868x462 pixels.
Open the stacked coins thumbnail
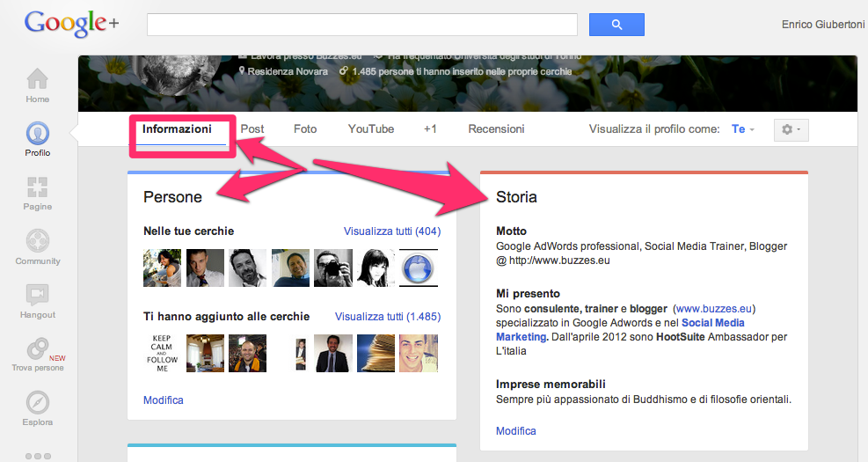click(376, 353)
